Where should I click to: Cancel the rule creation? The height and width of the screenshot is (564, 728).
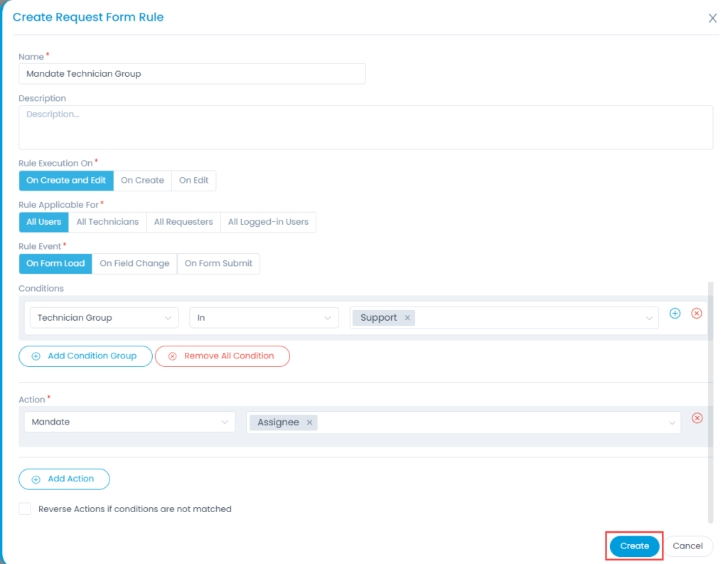tap(687, 546)
